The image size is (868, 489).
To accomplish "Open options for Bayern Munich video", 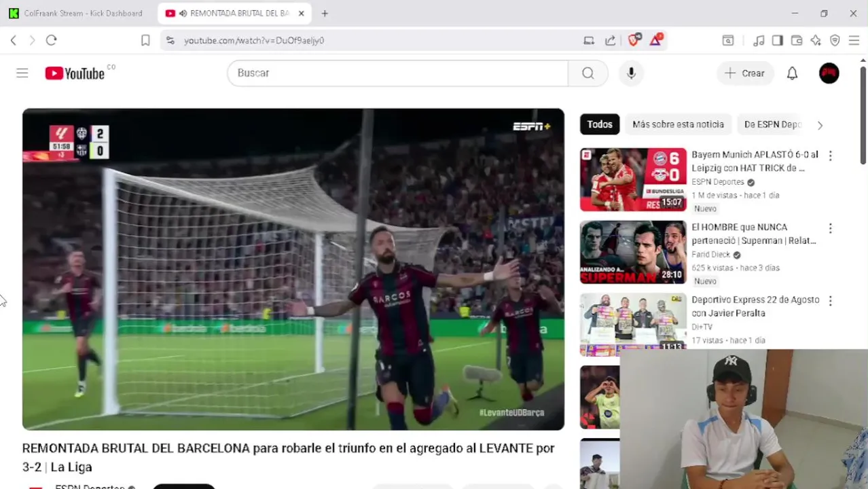I will (x=830, y=156).
